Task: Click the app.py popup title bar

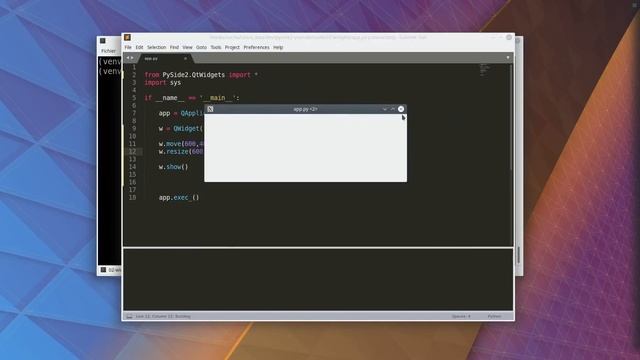Action: coord(305,109)
